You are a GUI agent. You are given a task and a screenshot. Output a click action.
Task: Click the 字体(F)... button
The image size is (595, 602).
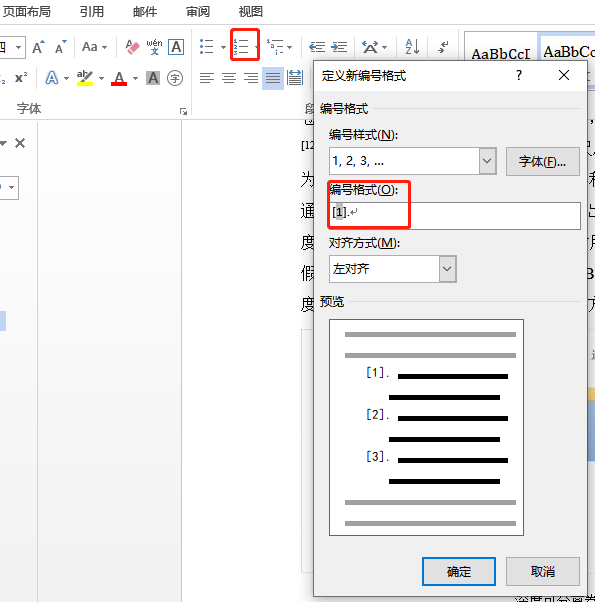click(x=542, y=161)
